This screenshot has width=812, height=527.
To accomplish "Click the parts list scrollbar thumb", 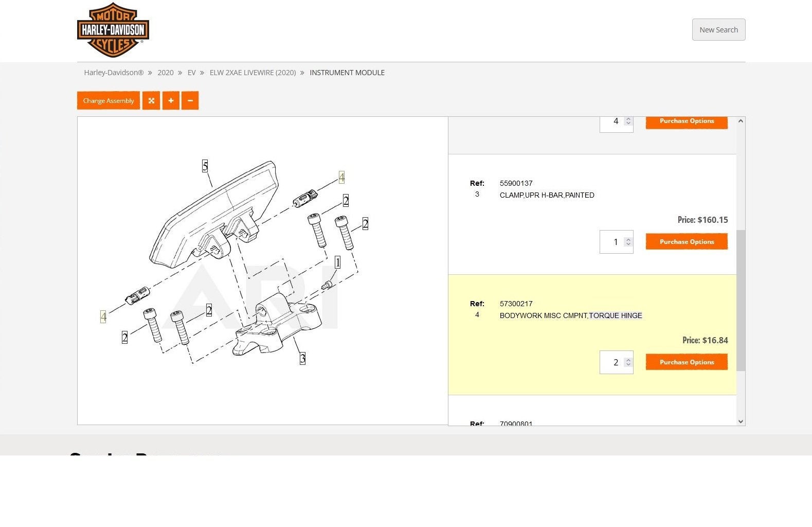I will pos(741,301).
